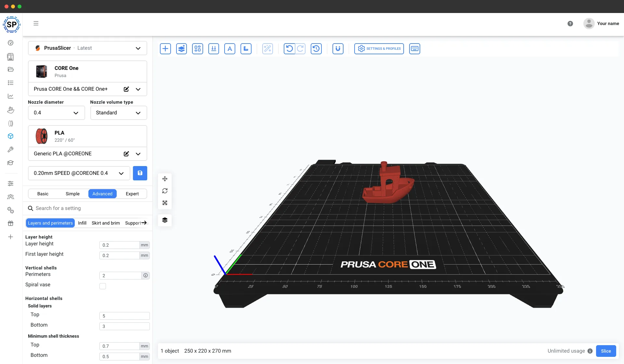
Task: Open Settings & Profiles
Action: (x=379, y=49)
